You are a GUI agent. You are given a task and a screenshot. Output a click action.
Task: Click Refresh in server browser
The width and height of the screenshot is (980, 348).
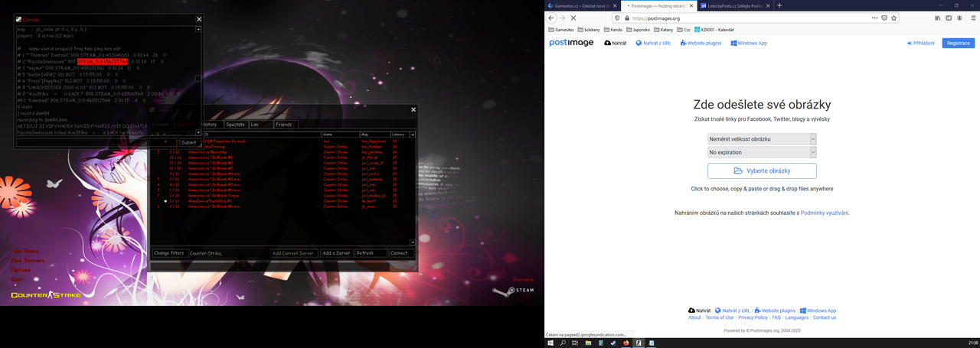[371, 253]
